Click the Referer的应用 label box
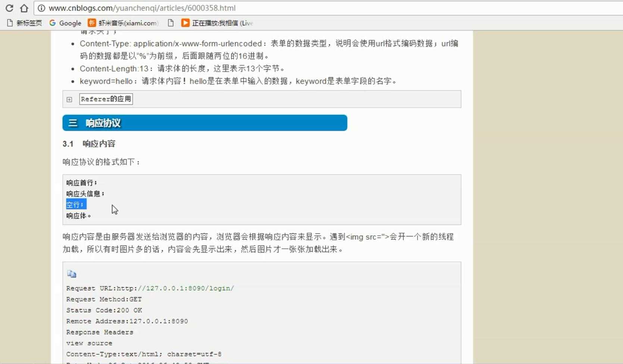 (106, 99)
